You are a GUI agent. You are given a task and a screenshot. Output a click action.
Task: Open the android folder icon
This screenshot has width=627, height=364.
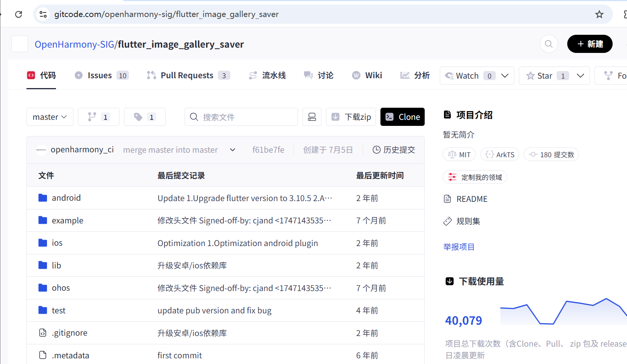click(x=42, y=197)
